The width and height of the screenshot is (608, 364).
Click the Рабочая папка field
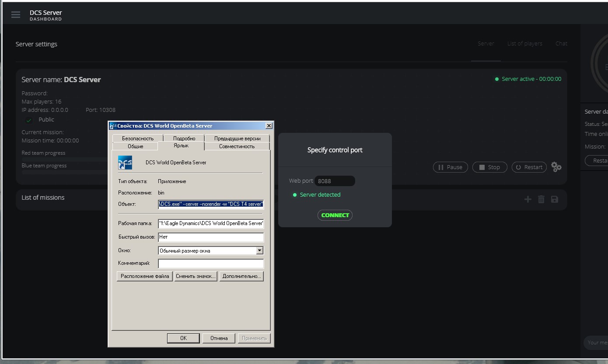(x=211, y=223)
